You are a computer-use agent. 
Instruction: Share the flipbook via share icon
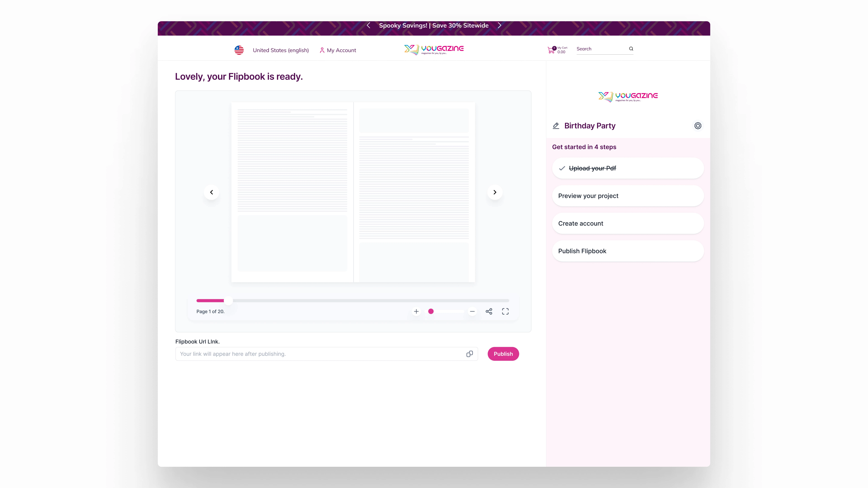point(489,312)
